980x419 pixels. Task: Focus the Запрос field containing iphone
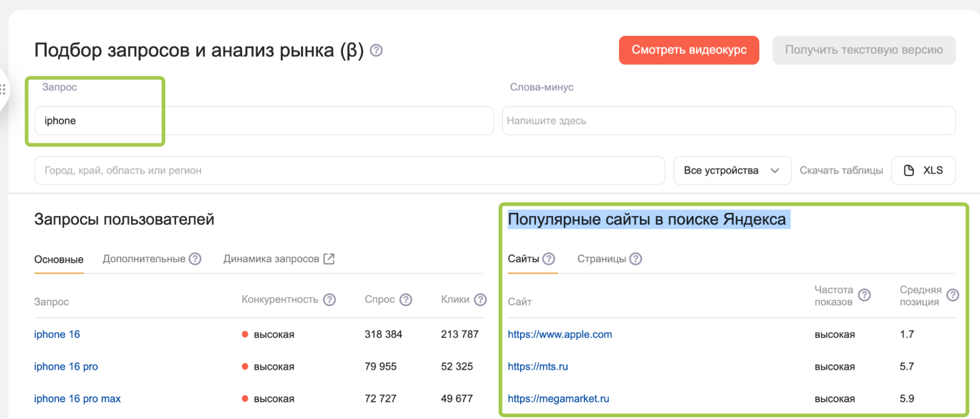(264, 121)
